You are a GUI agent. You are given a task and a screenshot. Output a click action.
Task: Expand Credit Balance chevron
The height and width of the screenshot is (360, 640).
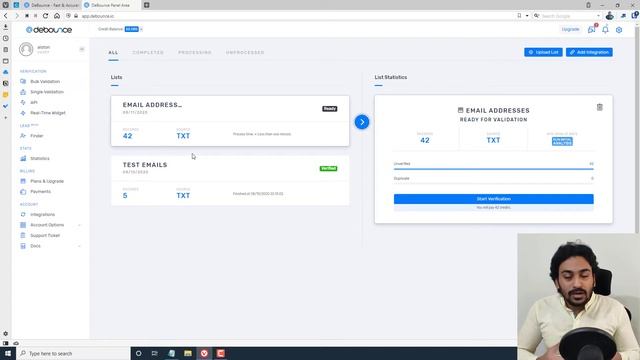(x=141, y=29)
